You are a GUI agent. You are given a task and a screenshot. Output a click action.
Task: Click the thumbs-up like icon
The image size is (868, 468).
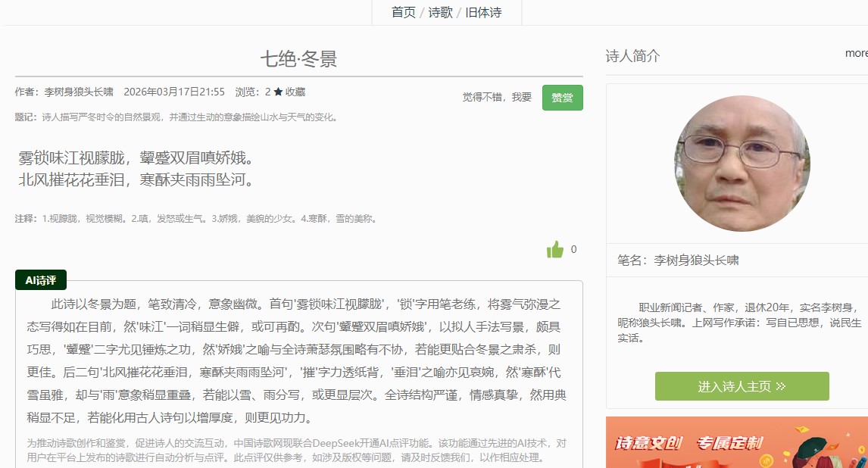(555, 250)
